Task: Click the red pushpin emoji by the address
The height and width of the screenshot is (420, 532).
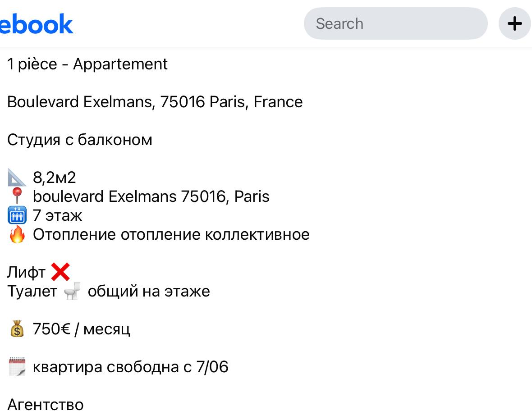Action: 17,196
